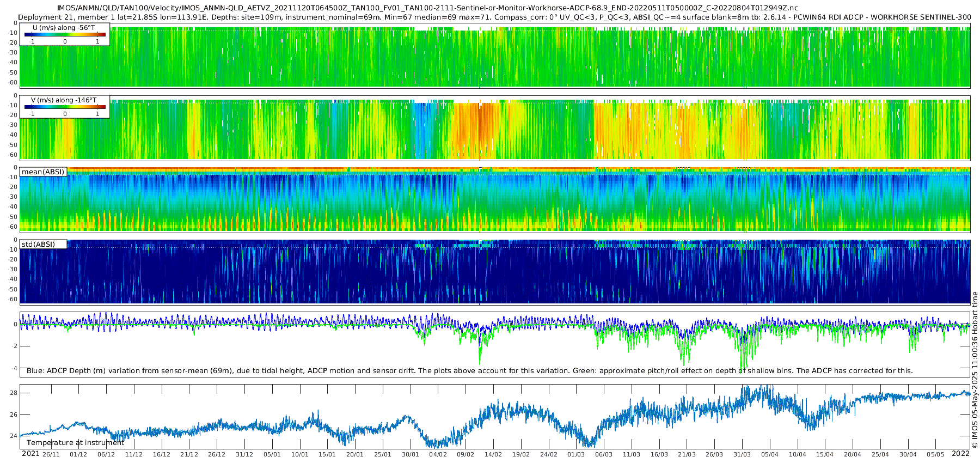
Task: Select the blue ADCP Depth caption text
Action: (469, 371)
